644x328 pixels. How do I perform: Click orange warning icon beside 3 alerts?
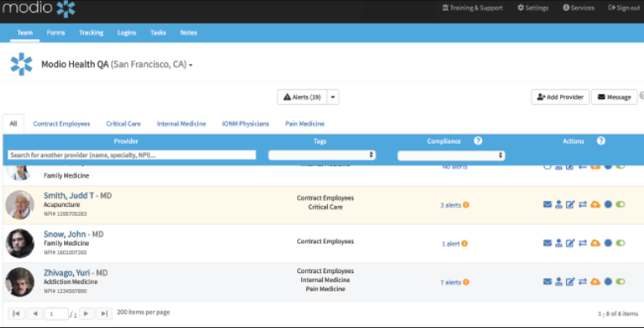[466, 205]
